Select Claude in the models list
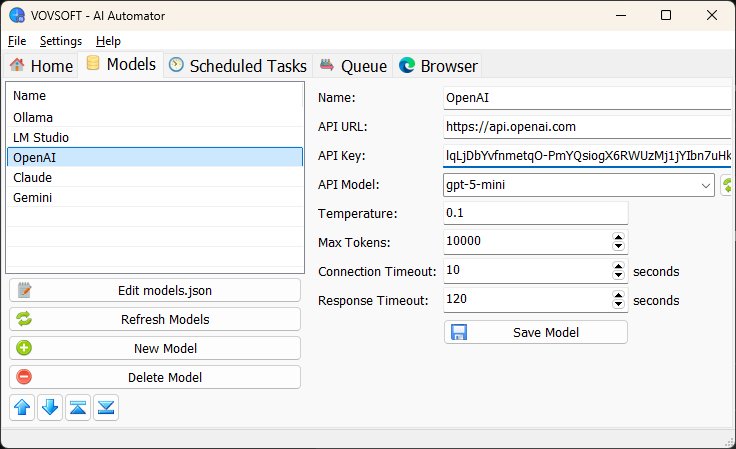Image resolution: width=736 pixels, height=449 pixels. (x=155, y=177)
